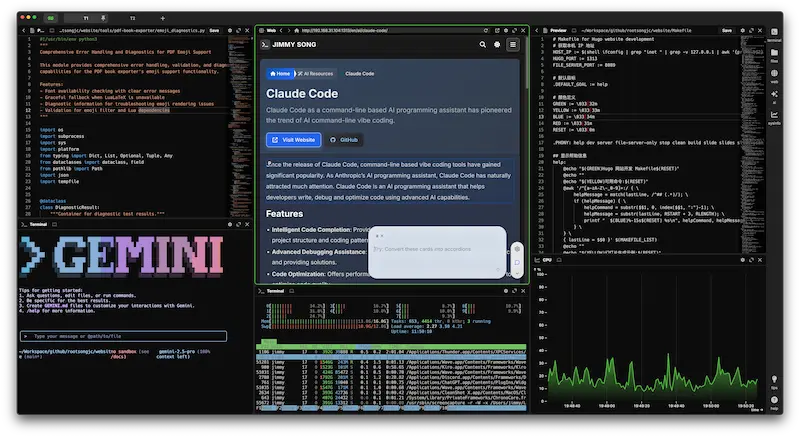
Task: Open the web widget in right sidebar
Action: point(774,75)
